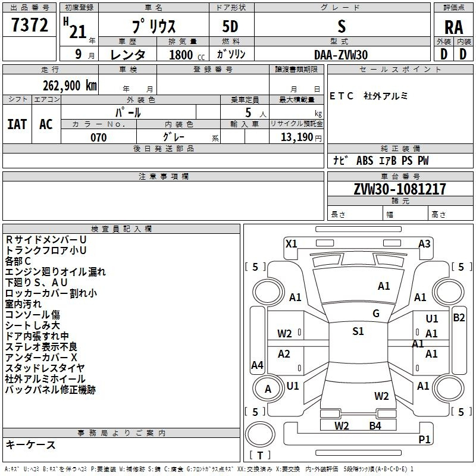Click the note シートしみ大
The height and width of the screenshot is (476, 476).
pyautogui.click(x=33, y=325)
